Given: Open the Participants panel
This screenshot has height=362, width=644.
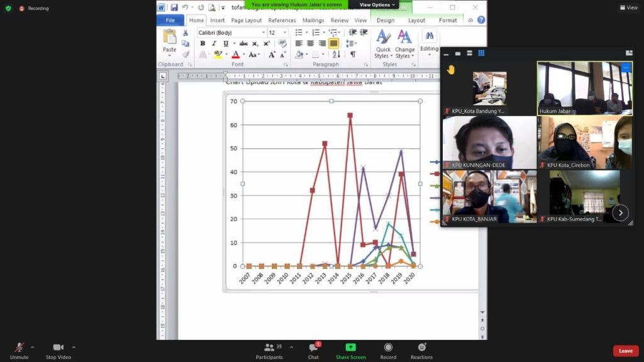Looking at the screenshot, I should tap(269, 349).
